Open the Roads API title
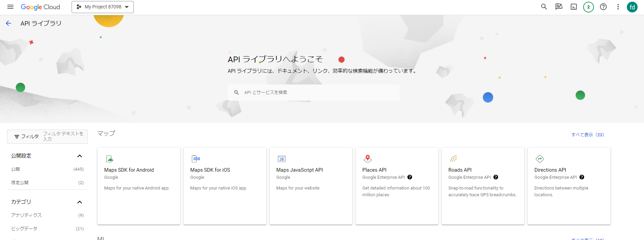Viewport: 644px width, 240px height. click(460, 170)
